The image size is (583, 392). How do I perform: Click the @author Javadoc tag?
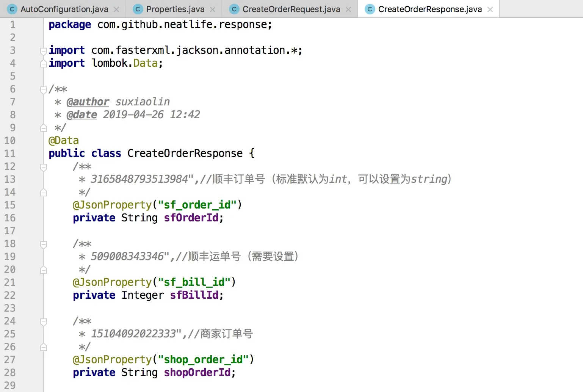pos(88,102)
